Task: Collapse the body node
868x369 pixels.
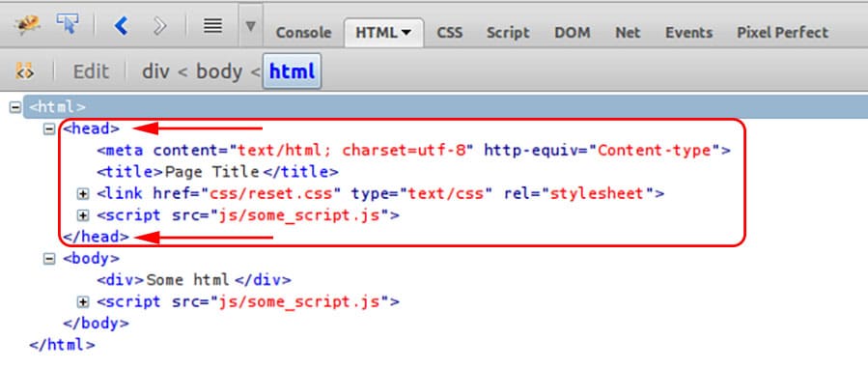Action: [x=49, y=259]
